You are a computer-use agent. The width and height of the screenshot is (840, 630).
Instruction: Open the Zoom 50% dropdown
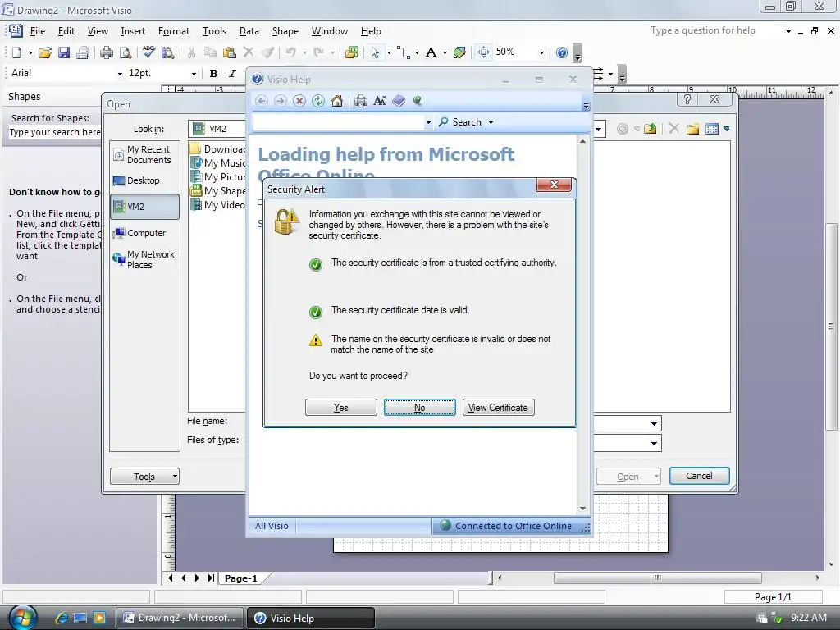(x=541, y=52)
